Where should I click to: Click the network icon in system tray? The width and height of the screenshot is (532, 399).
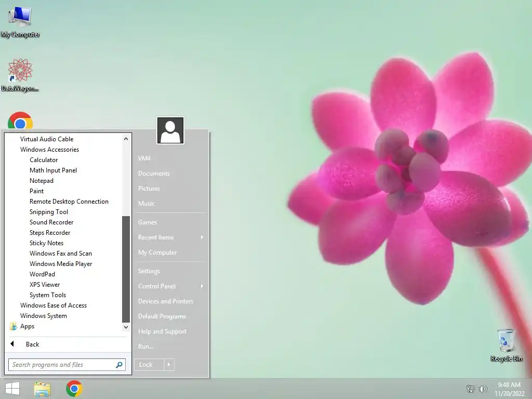pos(470,389)
